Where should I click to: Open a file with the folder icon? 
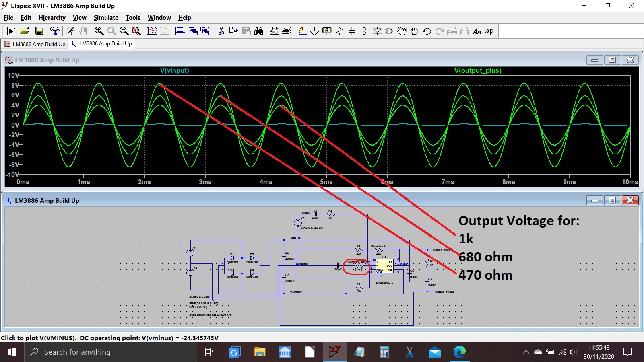click(24, 31)
